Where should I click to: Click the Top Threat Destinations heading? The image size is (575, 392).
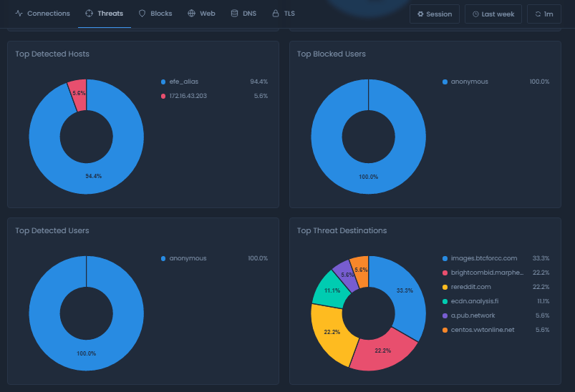pyautogui.click(x=342, y=230)
